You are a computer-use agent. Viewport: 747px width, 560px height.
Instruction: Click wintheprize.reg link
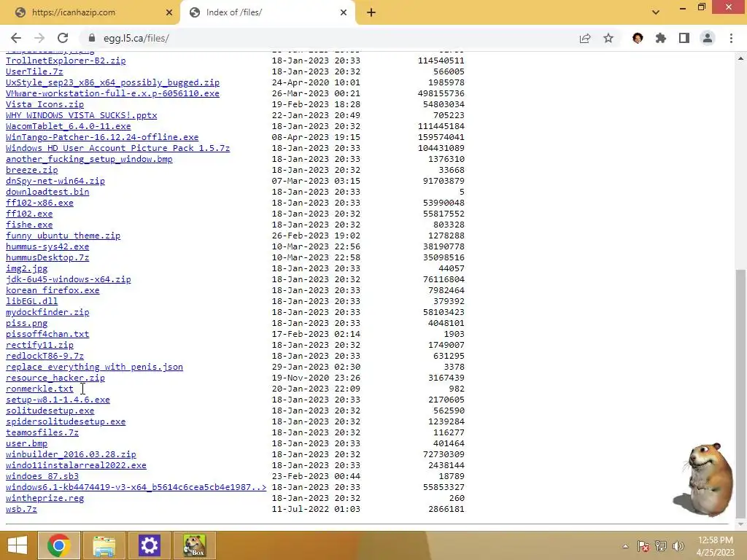pos(44,499)
